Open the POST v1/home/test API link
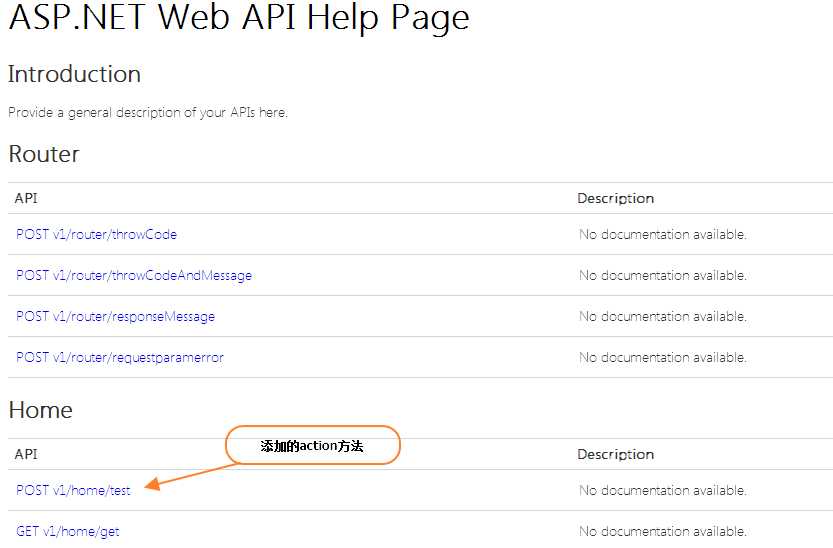 (x=73, y=491)
